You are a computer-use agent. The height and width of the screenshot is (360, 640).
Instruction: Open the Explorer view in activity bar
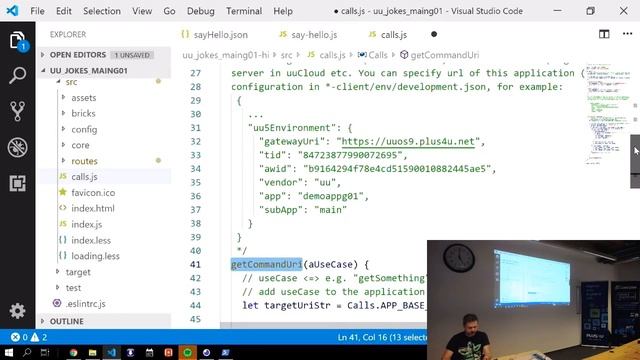[18, 40]
